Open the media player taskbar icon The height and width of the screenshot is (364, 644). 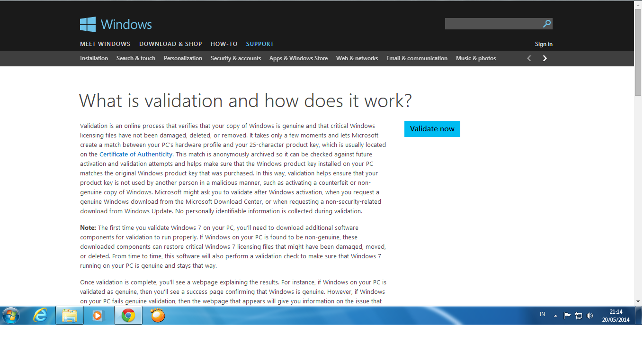click(x=98, y=315)
